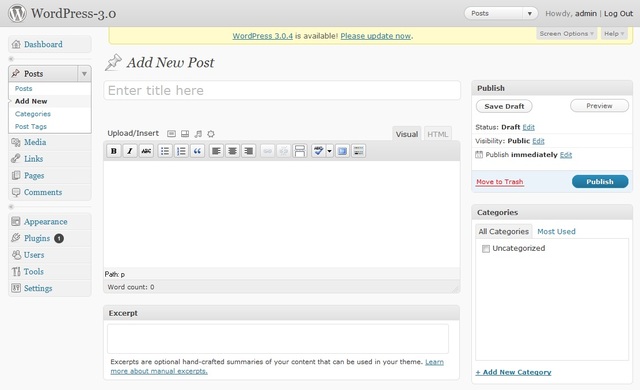Click the Enter title here field
640x390 pixels.
[282, 90]
